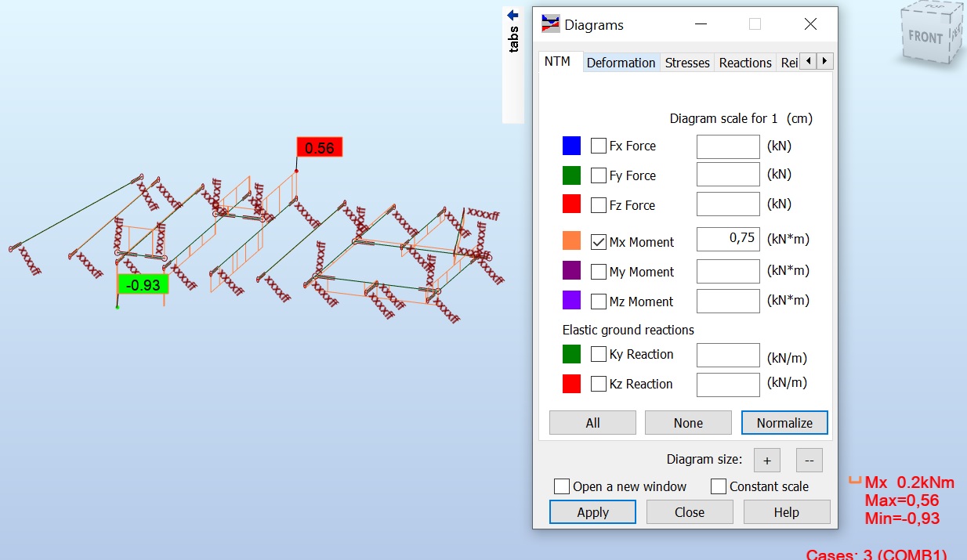
Task: Select the green Fy Force color icon
Action: click(x=571, y=175)
